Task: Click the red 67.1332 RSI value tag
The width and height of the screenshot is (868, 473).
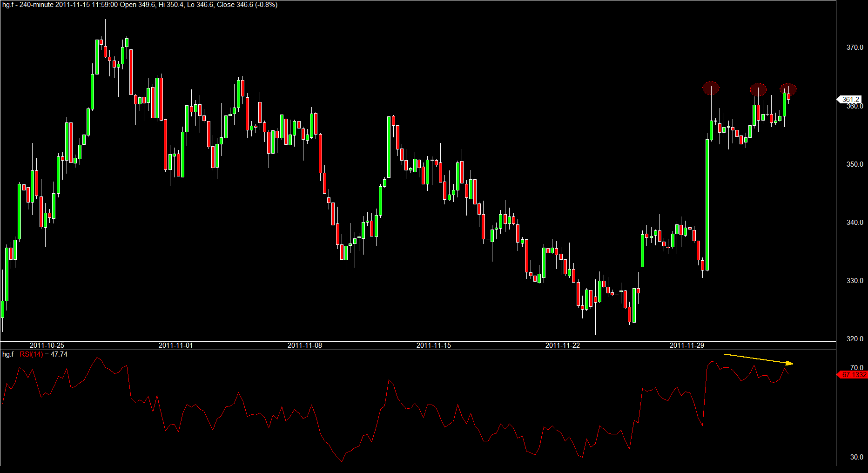Action: click(x=853, y=375)
